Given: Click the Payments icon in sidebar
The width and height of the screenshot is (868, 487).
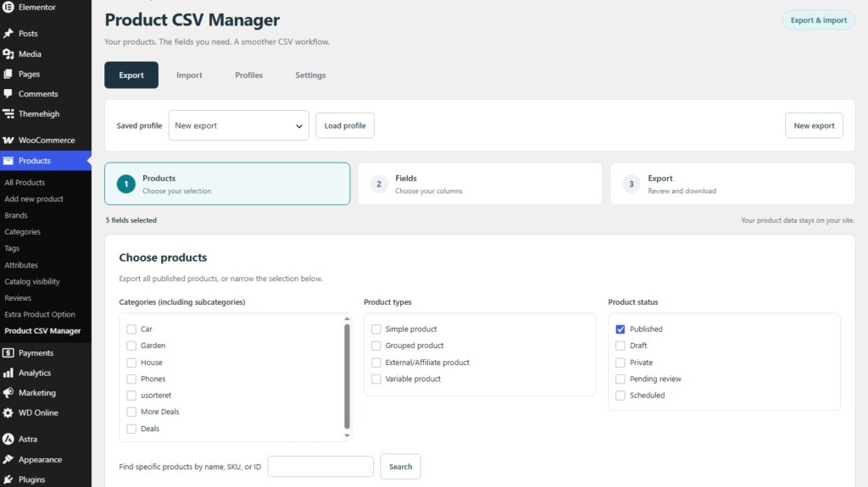Looking at the screenshot, I should [8, 353].
